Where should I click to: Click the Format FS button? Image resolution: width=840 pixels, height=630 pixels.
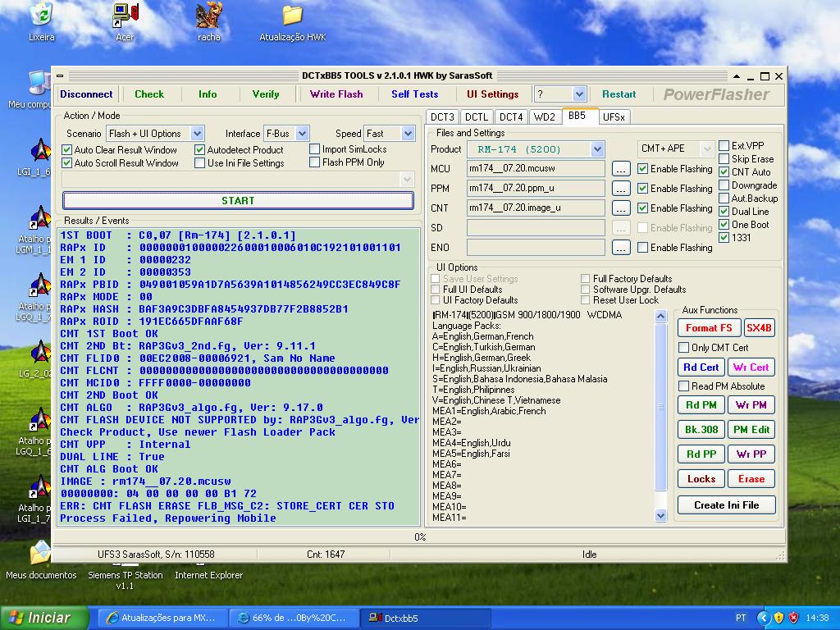pos(709,328)
